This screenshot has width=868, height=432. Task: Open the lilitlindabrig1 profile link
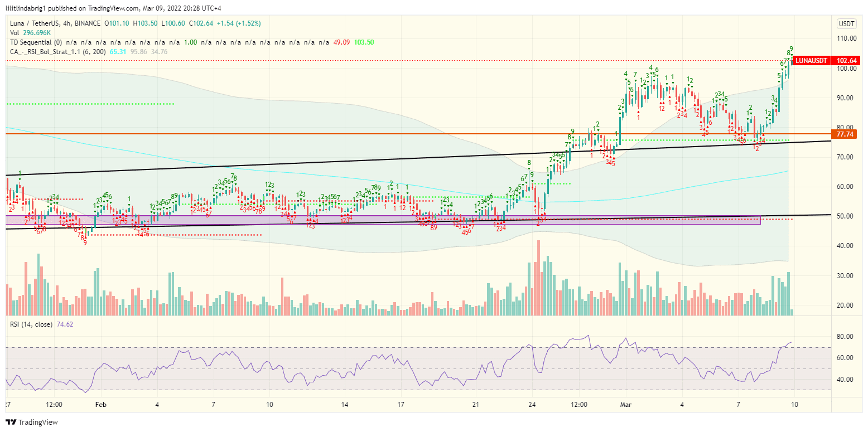pos(25,8)
